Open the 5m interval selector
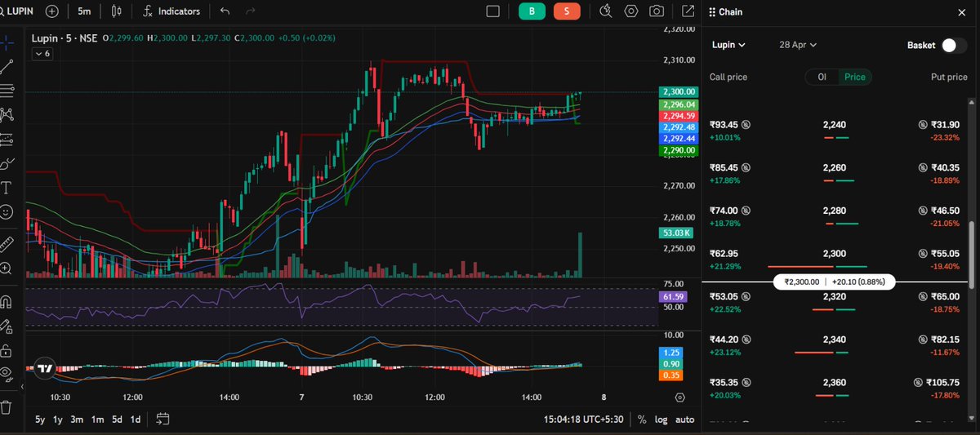This screenshot has height=435, width=980. tap(84, 11)
